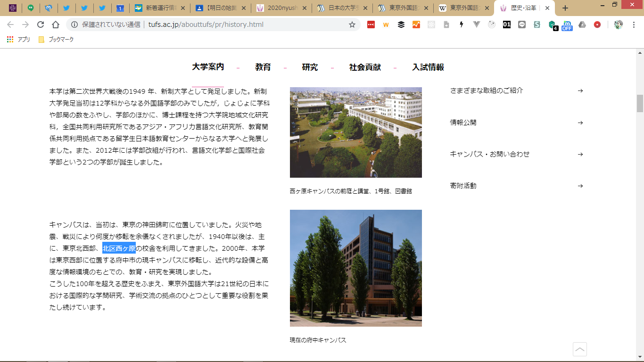Open the 寄附活動 link

pos(516,186)
